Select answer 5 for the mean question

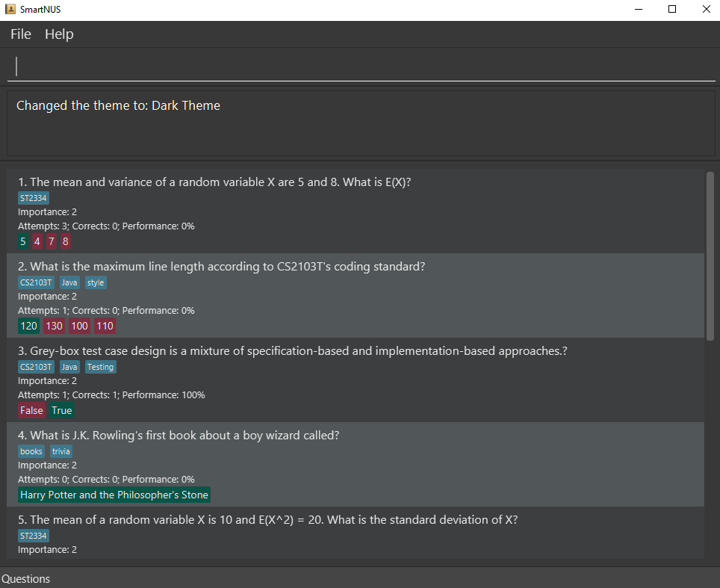pyautogui.click(x=22, y=241)
